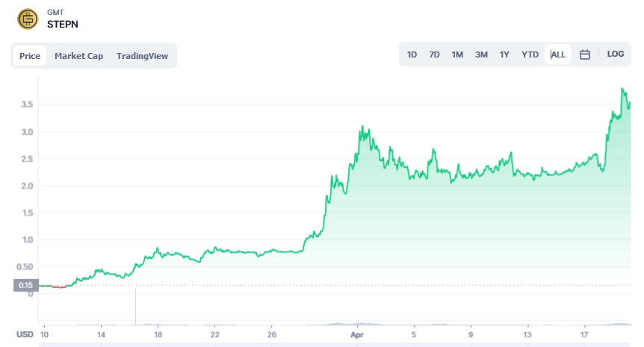Select the YTD time range
The height and width of the screenshot is (347, 644).
[530, 54]
